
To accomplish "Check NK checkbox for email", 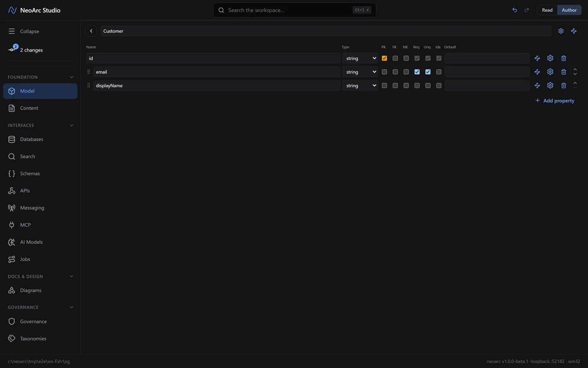I will click(x=406, y=72).
